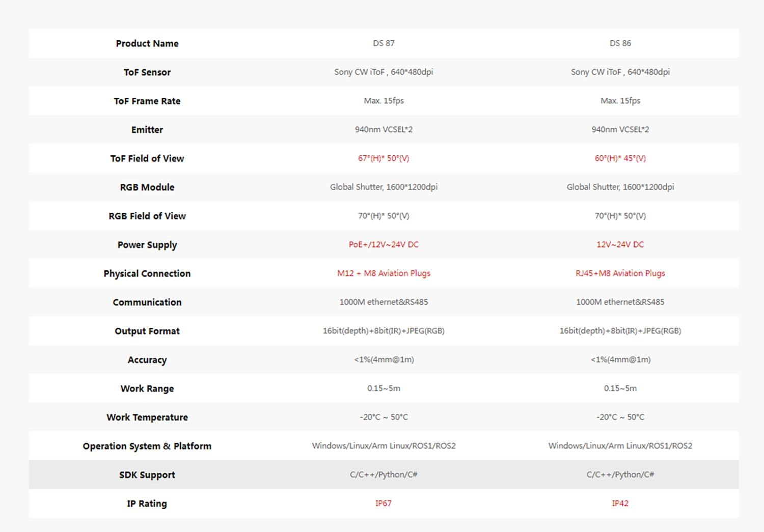
Task: Click the red 60°(H)* 45°(V) value
Action: tap(620, 158)
